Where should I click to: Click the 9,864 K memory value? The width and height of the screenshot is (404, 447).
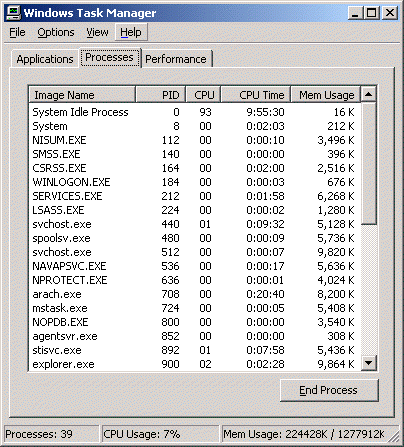point(336,364)
